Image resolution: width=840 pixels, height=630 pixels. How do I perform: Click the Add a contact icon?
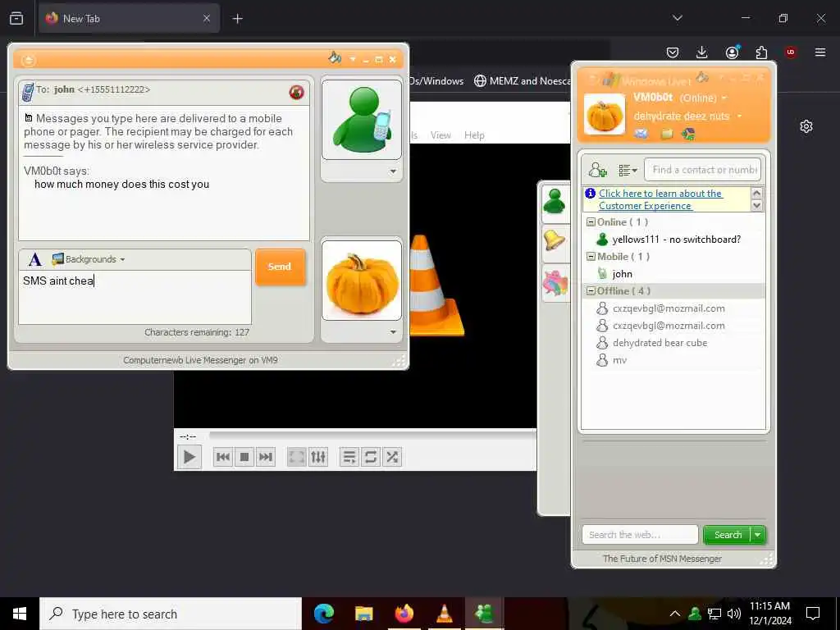click(597, 170)
